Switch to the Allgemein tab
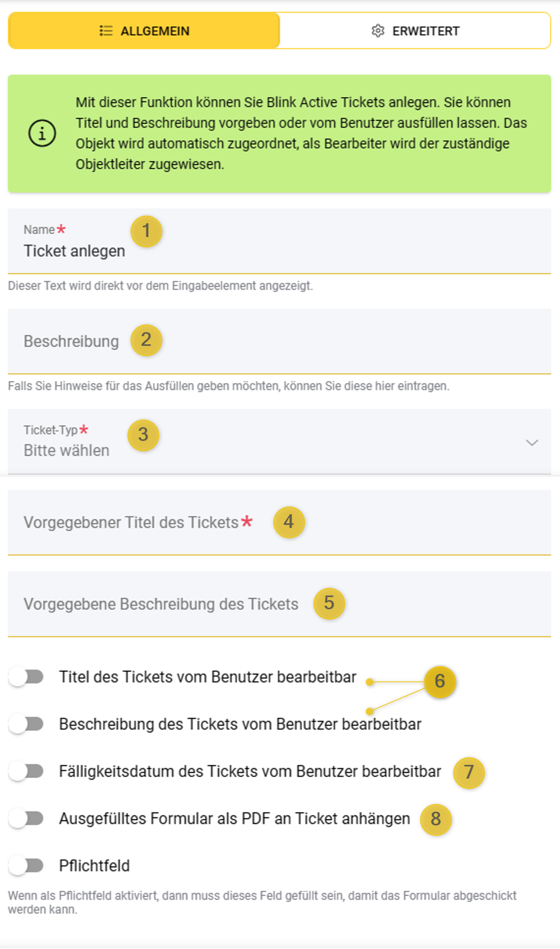The width and height of the screenshot is (560, 949). [144, 31]
